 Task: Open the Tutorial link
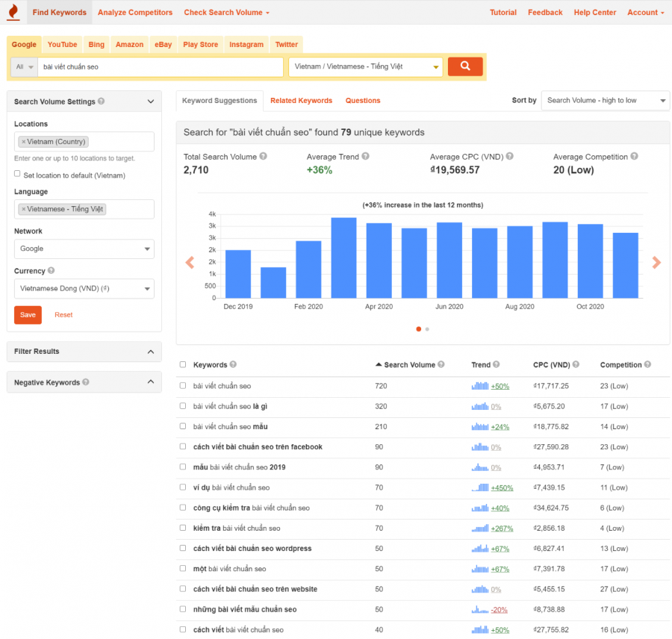503,13
